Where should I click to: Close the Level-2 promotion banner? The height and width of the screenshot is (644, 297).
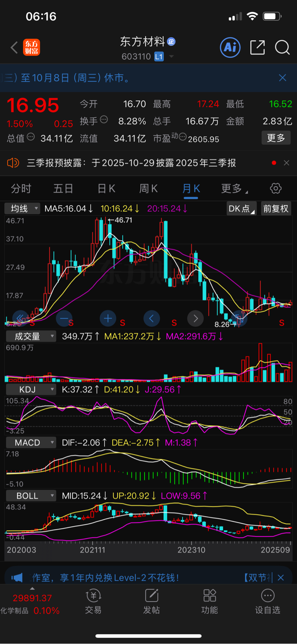(281, 578)
